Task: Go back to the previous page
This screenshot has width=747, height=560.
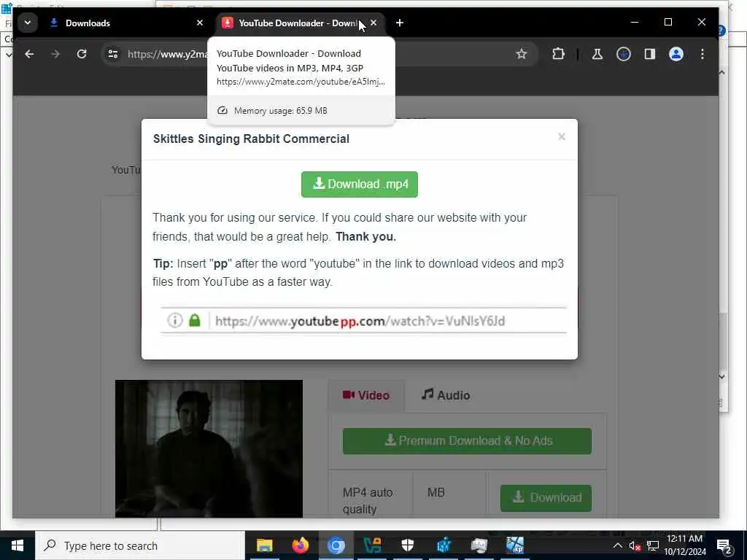Action: (29, 54)
